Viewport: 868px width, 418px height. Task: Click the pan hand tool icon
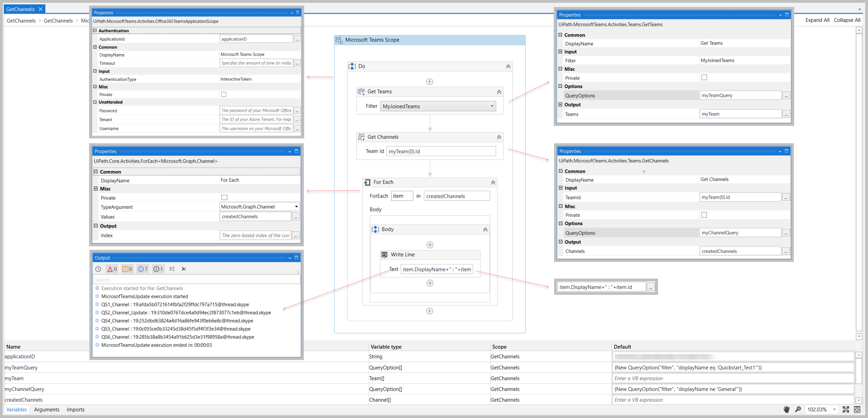[787, 409]
